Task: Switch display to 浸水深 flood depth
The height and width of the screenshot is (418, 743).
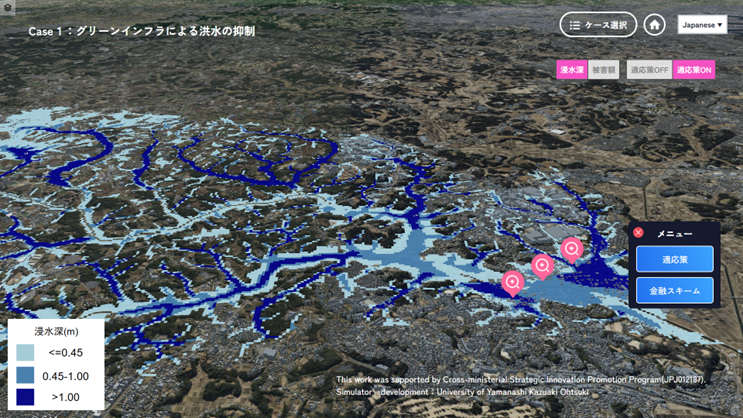Action: tap(571, 70)
